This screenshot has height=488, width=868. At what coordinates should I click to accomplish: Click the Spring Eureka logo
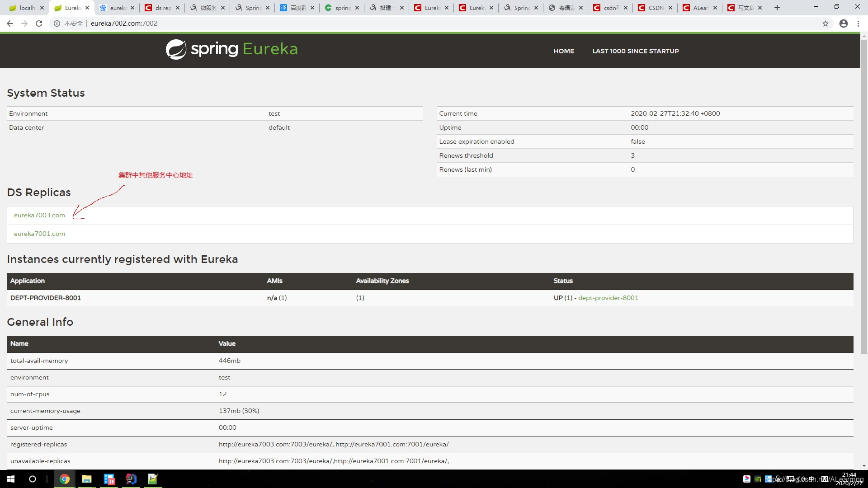(x=231, y=49)
